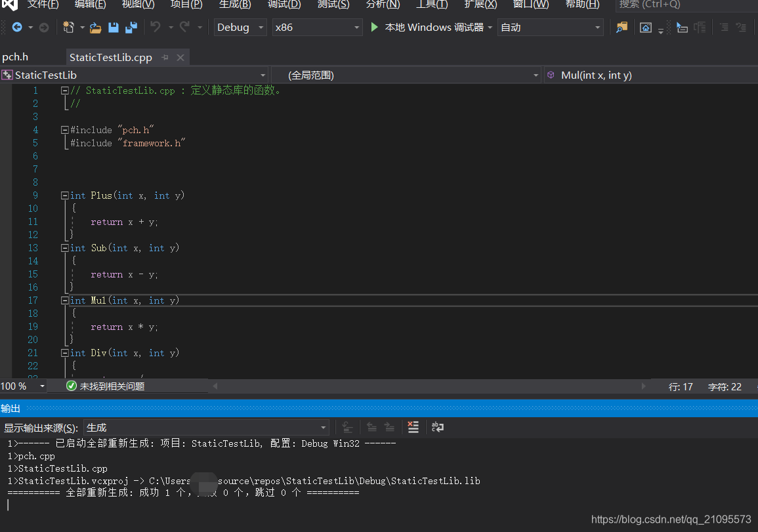Screen dimensions: 758x532
Task: Switch to the pch.h tab
Action: pos(15,56)
